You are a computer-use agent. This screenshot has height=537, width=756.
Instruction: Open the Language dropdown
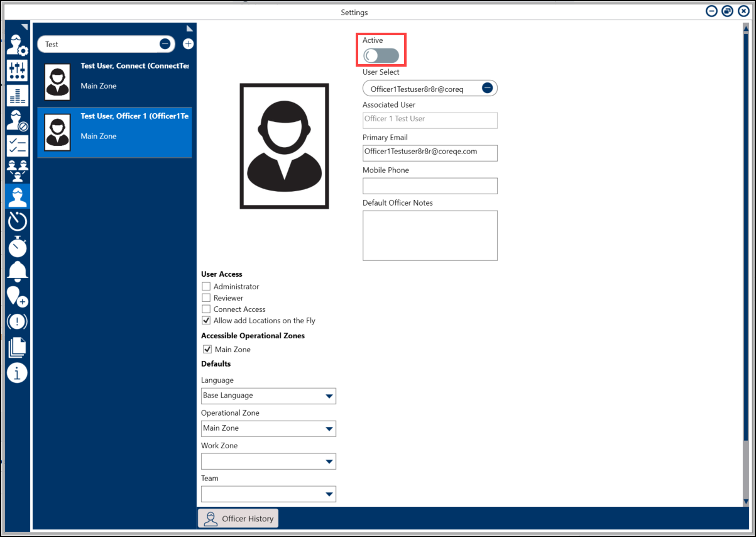[268, 396]
